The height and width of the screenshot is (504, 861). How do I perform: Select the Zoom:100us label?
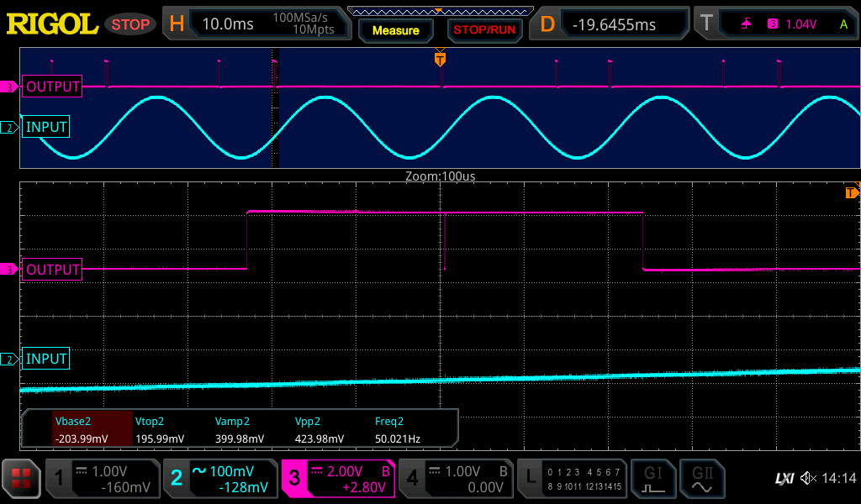[x=440, y=176]
